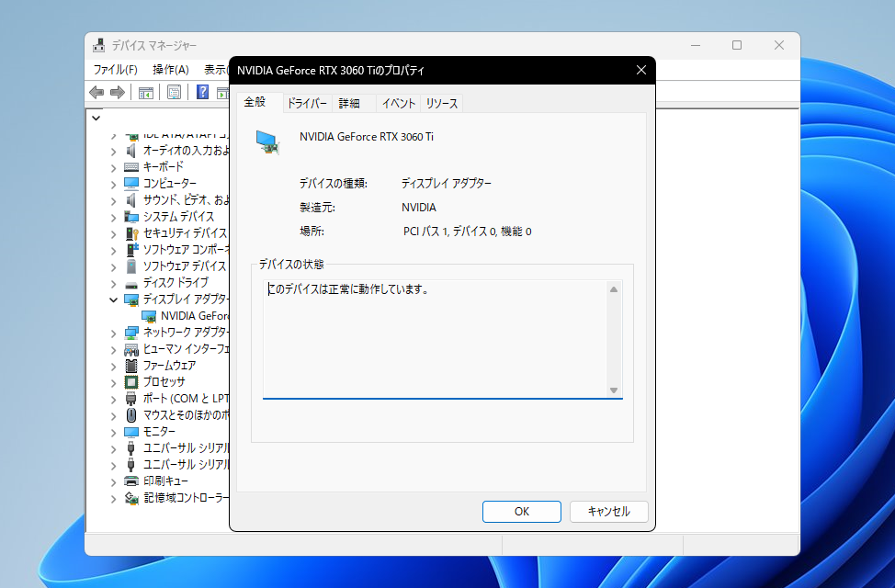The height and width of the screenshot is (588, 895).
Task: Click the drive icon beside ディスク ドライブ
Action: (x=131, y=284)
